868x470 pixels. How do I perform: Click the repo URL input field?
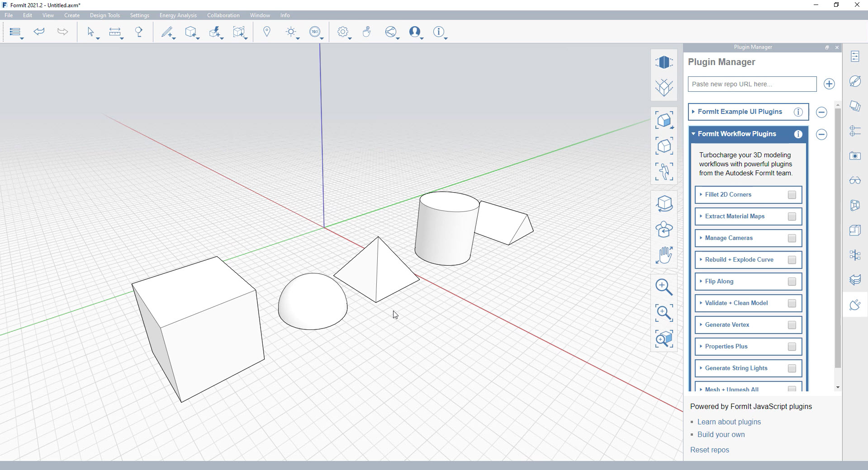(752, 84)
